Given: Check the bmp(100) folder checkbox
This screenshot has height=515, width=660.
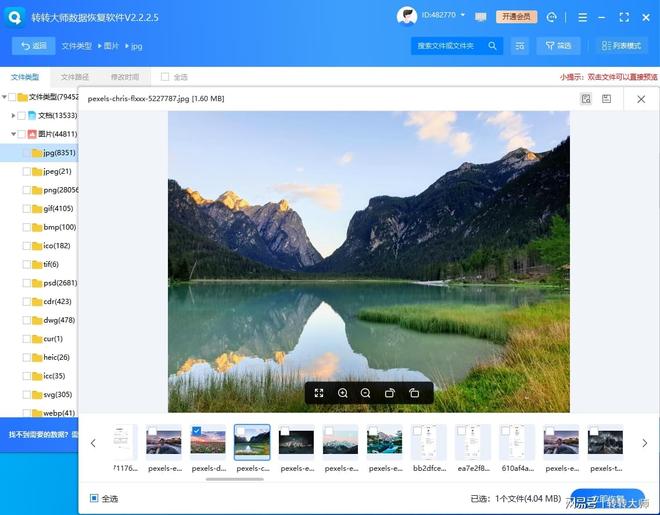Looking at the screenshot, I should pyautogui.click(x=27, y=227).
